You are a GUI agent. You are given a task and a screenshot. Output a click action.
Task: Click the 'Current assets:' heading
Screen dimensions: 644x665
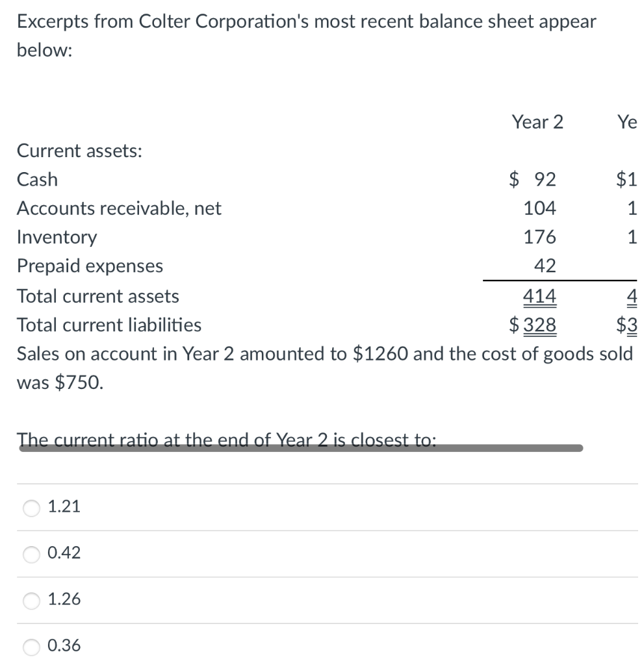tap(79, 151)
